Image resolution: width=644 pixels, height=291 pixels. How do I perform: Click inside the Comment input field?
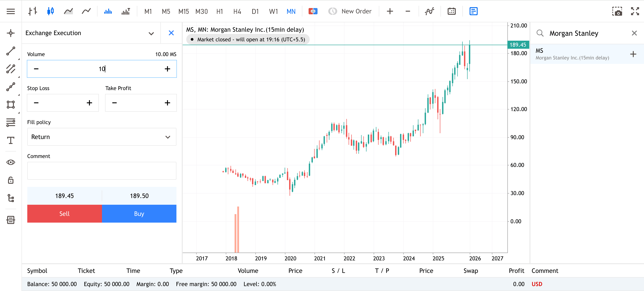point(102,171)
